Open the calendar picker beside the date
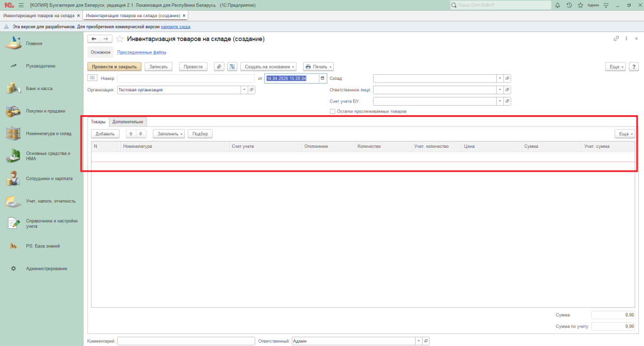This screenshot has width=644, height=346. (x=323, y=79)
